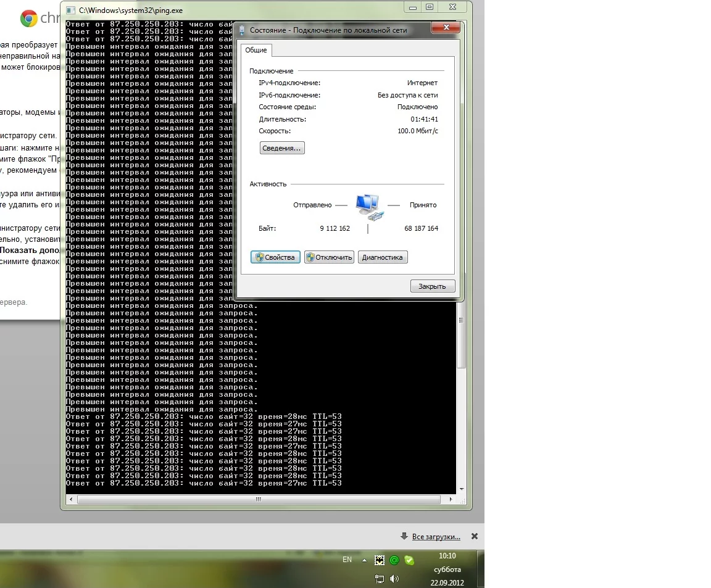
Task: Click the Chrome logo on error page
Action: tap(28, 19)
